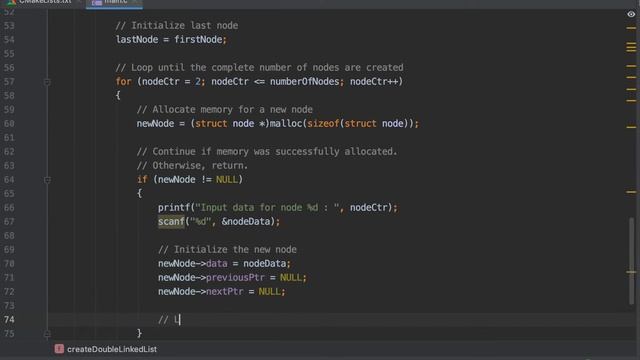This screenshot has height=360, width=640.
Task: Click comment '// Initialize the new node'
Action: pyautogui.click(x=227, y=250)
